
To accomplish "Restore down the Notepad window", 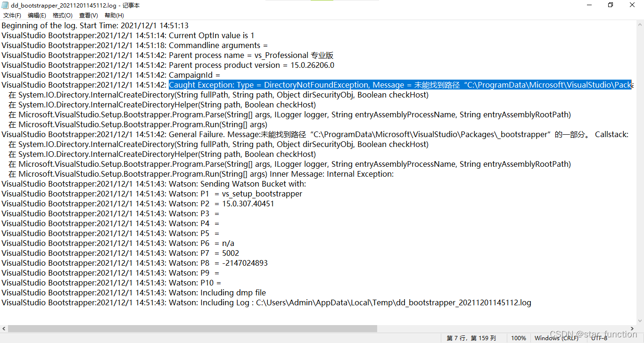I will pyautogui.click(x=611, y=5).
